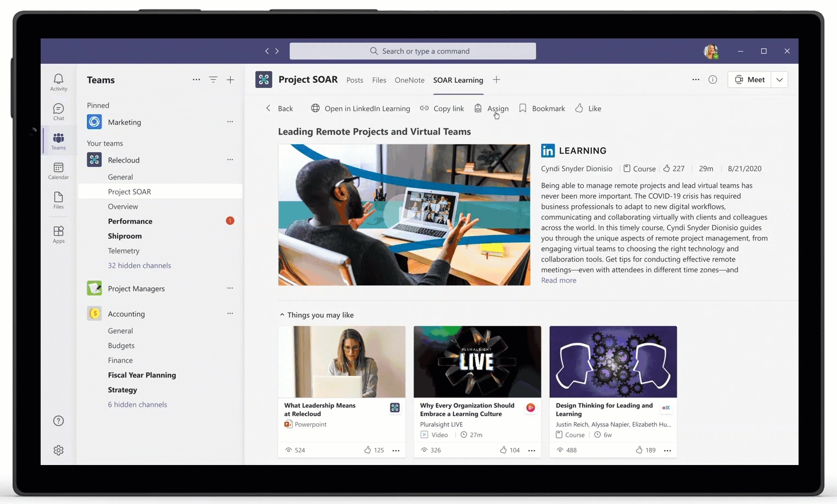The width and height of the screenshot is (837, 504).
Task: Toggle Bookmark for this course
Action: click(542, 108)
